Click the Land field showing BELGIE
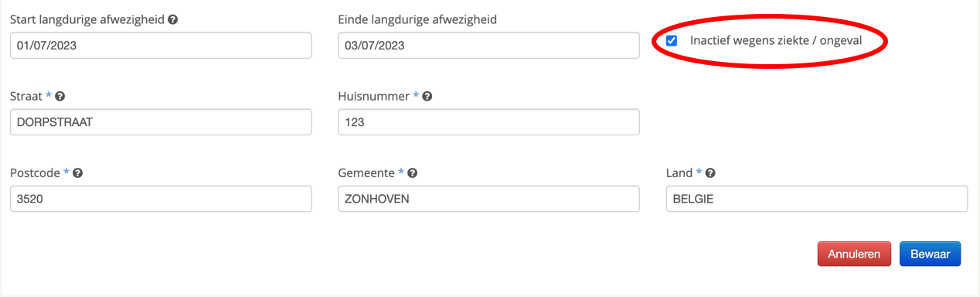Viewport: 980px width, 297px height. click(x=816, y=199)
